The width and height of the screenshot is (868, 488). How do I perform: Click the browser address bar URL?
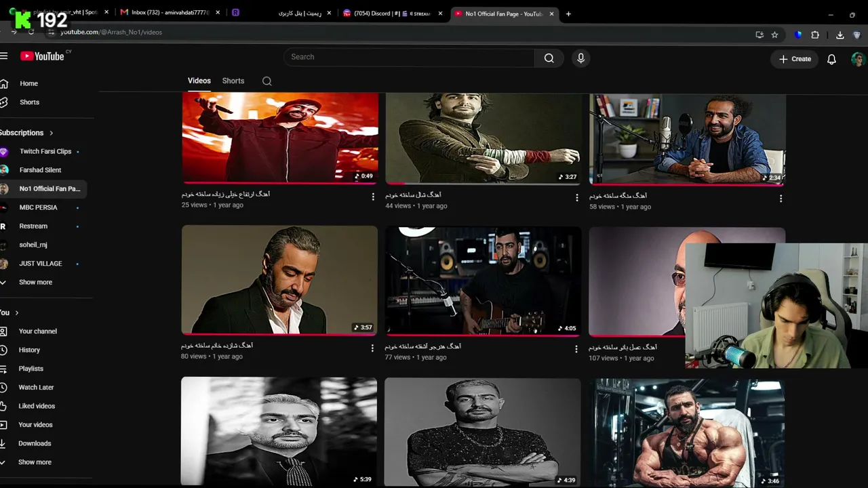[x=111, y=33]
